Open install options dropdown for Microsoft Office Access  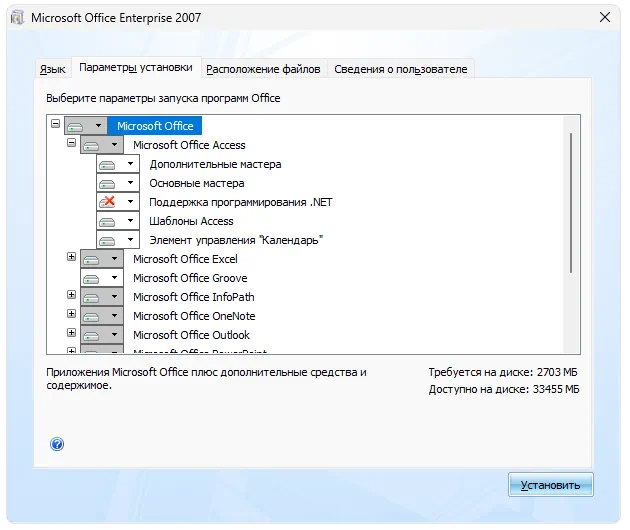pos(102,145)
